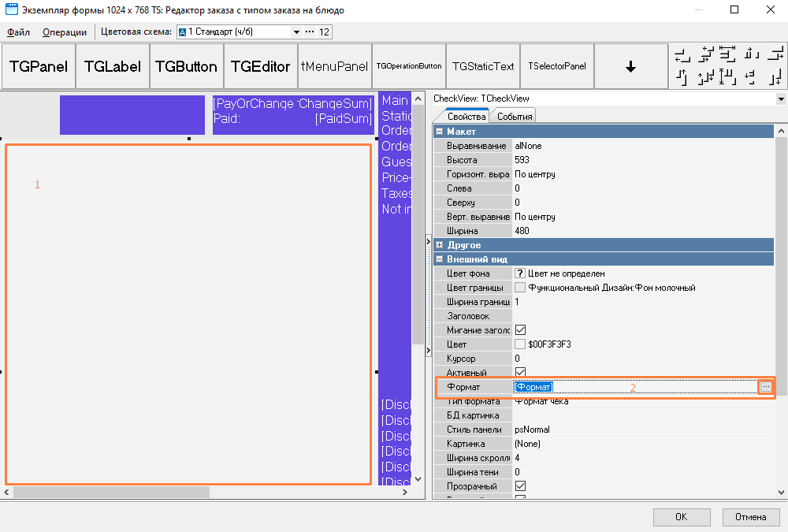Switch to the События tab
This screenshot has width=788, height=532.
[514, 117]
